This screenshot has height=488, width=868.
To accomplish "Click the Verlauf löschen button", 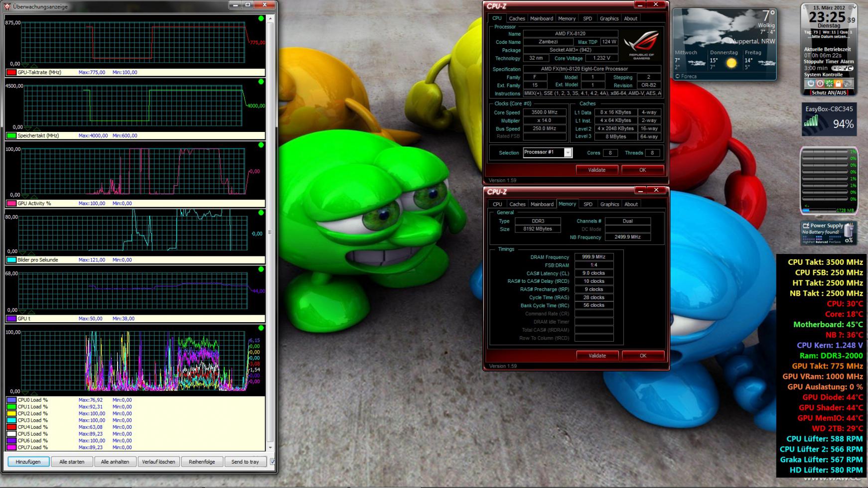I will click(158, 462).
